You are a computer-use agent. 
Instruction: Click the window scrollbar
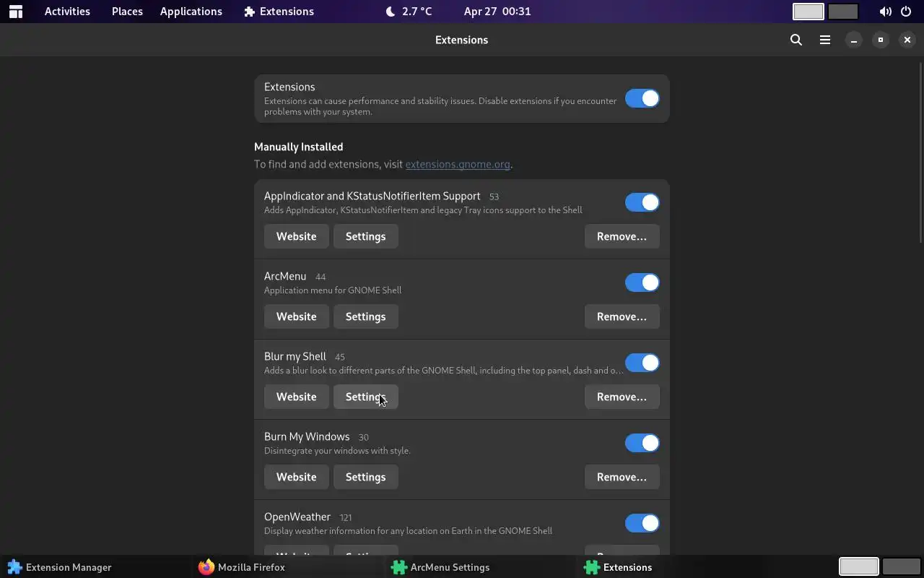920,152
